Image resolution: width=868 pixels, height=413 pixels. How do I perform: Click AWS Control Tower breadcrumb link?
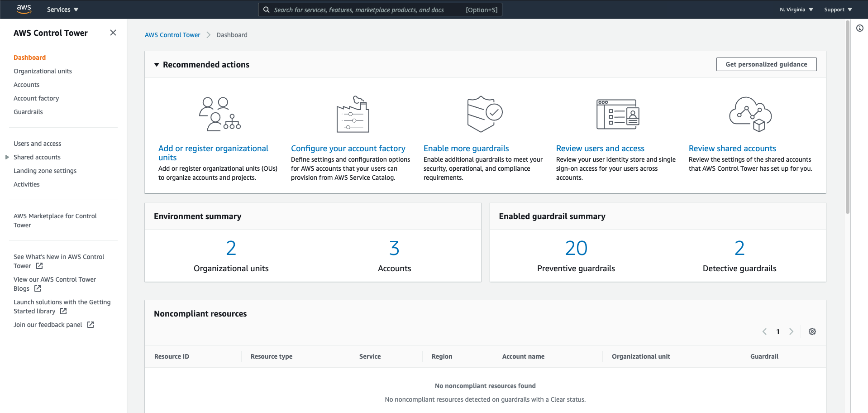pyautogui.click(x=172, y=35)
